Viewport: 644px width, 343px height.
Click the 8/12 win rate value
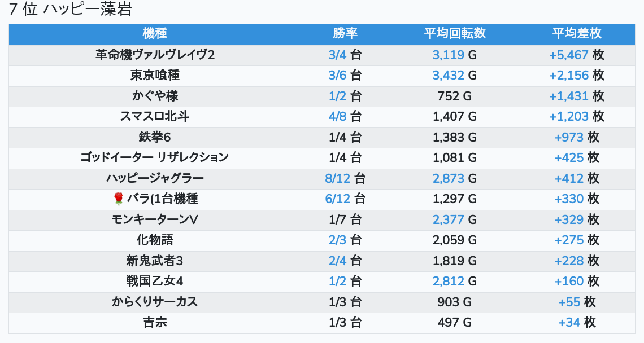(338, 178)
